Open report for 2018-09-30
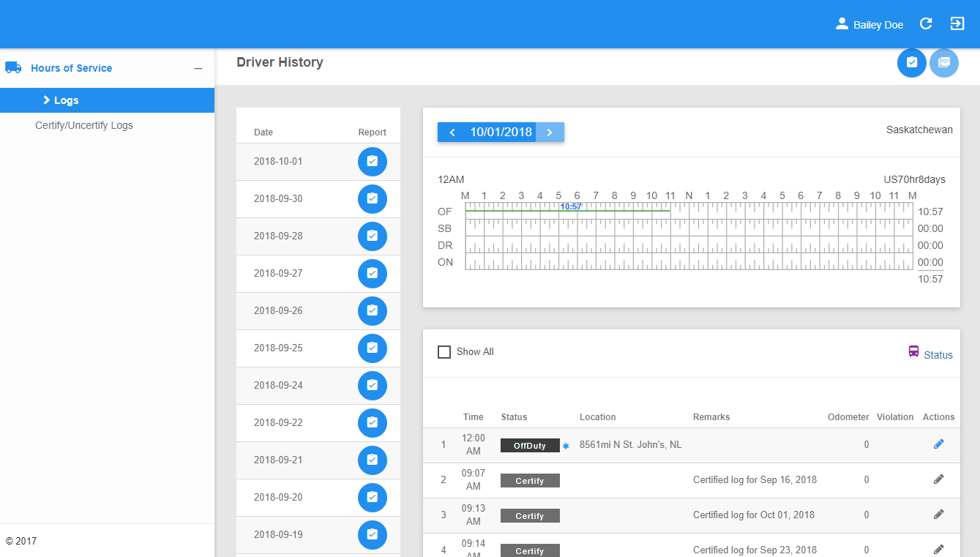This screenshot has width=980, height=557. (373, 198)
